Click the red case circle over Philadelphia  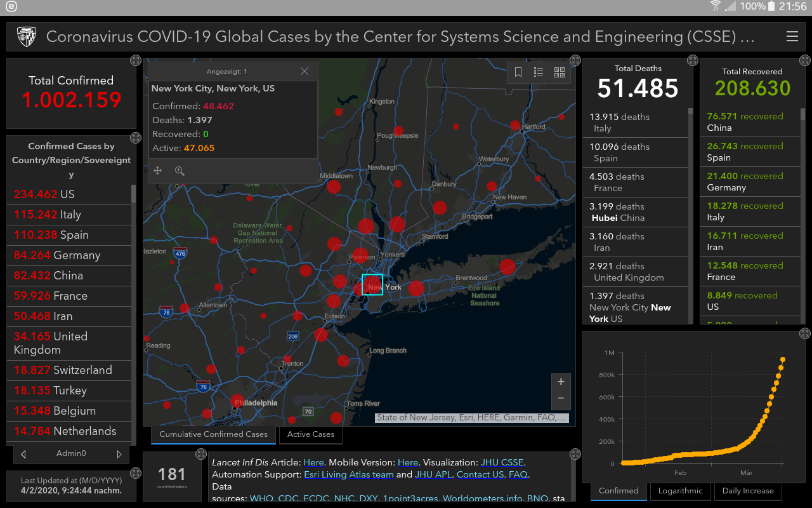(x=239, y=401)
